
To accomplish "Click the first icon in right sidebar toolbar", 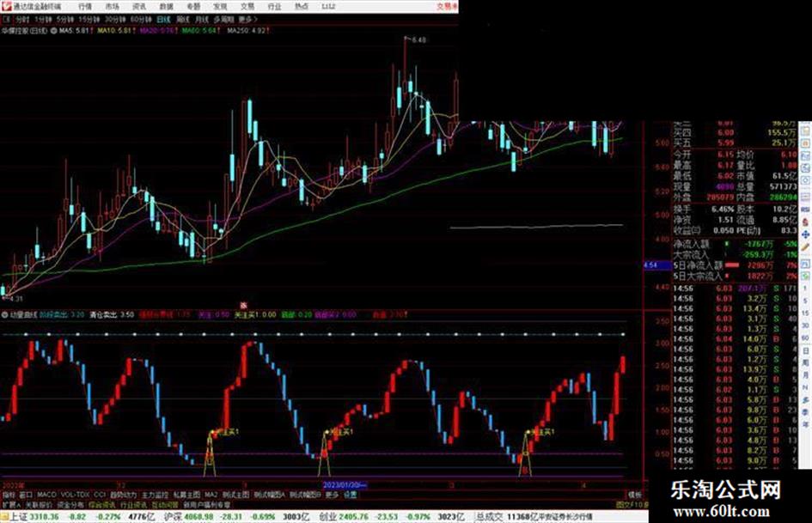I will coord(806,131).
